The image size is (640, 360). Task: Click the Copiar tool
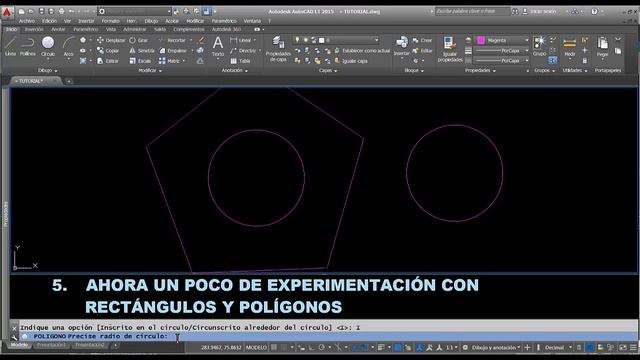tap(108, 51)
